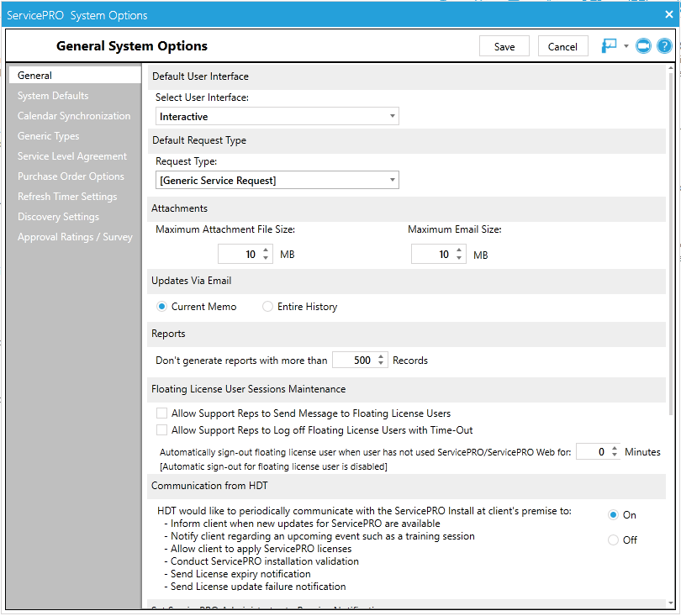Click the Cancel button
This screenshot has width=681, height=616.
[x=562, y=46]
